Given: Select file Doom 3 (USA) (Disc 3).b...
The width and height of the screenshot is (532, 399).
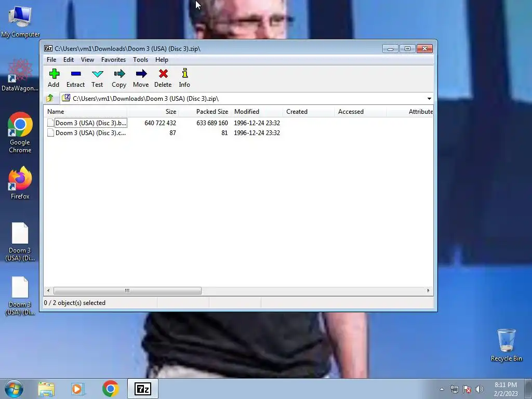Looking at the screenshot, I should coord(91,123).
